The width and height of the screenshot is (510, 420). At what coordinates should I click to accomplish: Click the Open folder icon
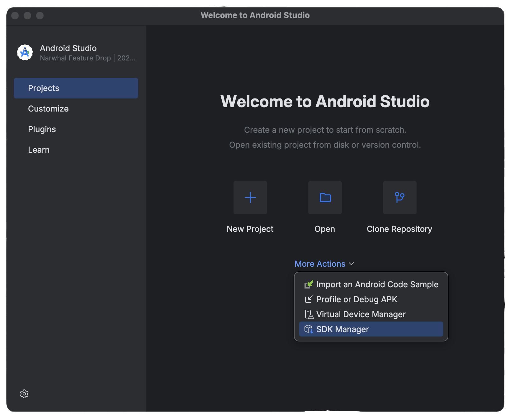325,198
